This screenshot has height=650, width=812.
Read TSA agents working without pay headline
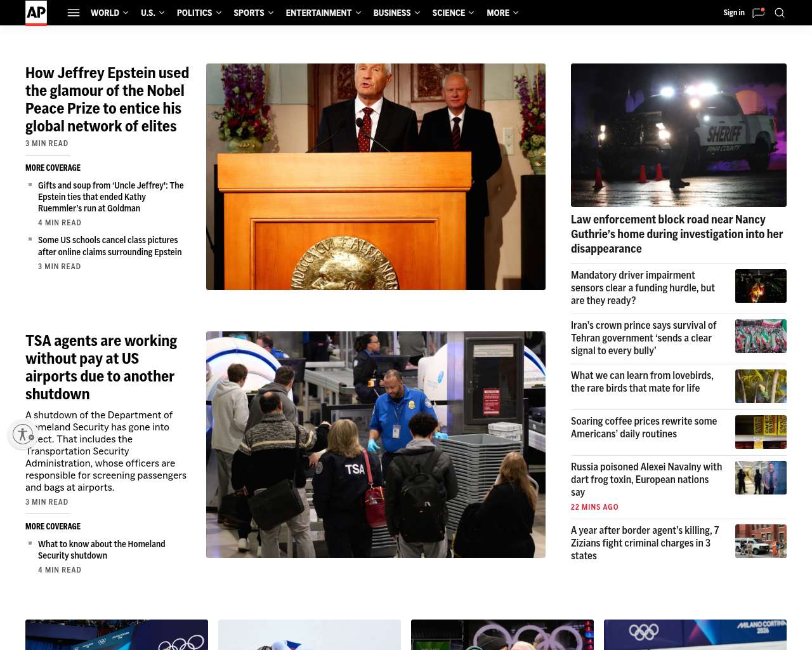pyautogui.click(x=101, y=368)
